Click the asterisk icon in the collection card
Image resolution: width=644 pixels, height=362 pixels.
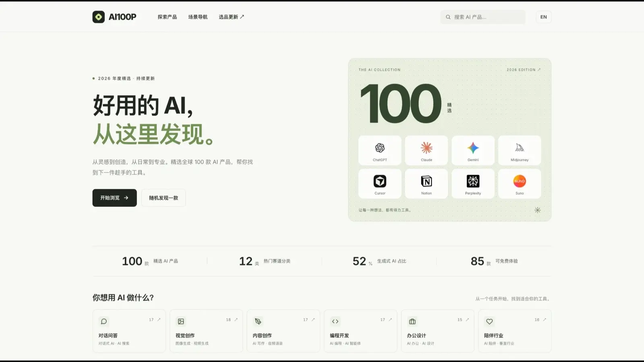click(x=537, y=210)
